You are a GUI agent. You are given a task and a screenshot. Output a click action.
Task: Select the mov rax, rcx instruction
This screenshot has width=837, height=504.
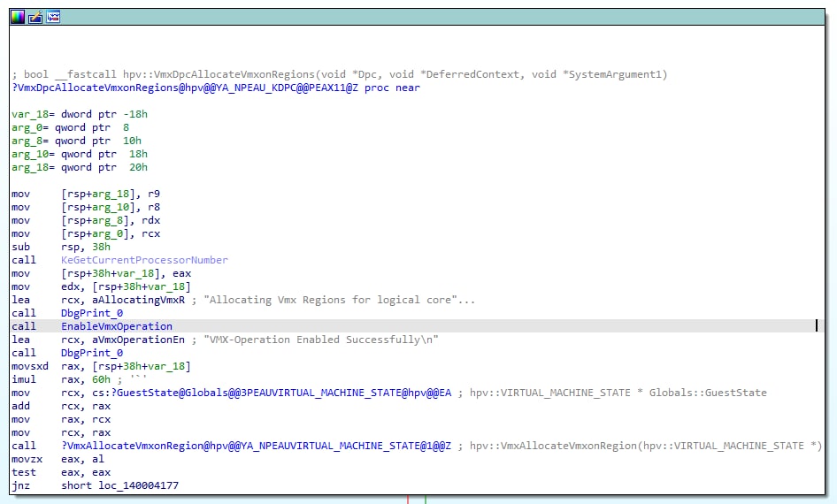click(x=61, y=420)
